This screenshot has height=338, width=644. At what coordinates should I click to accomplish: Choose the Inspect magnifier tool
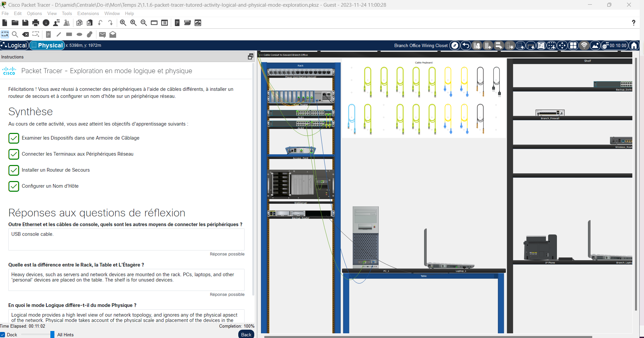[15, 34]
